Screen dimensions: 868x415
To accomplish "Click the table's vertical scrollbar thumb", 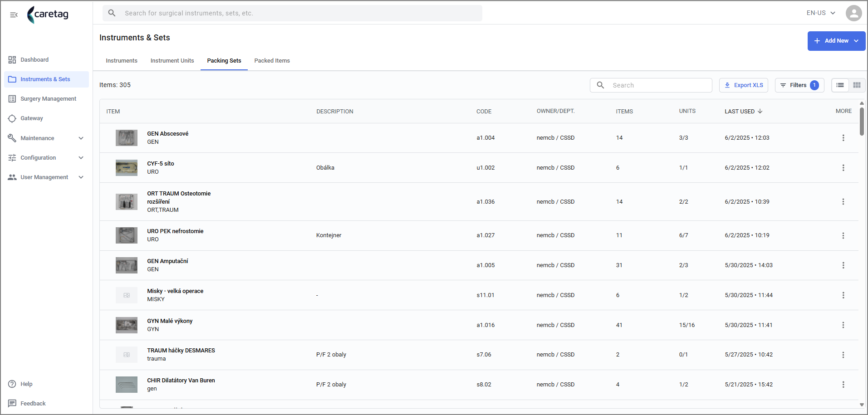I will pyautogui.click(x=862, y=121).
